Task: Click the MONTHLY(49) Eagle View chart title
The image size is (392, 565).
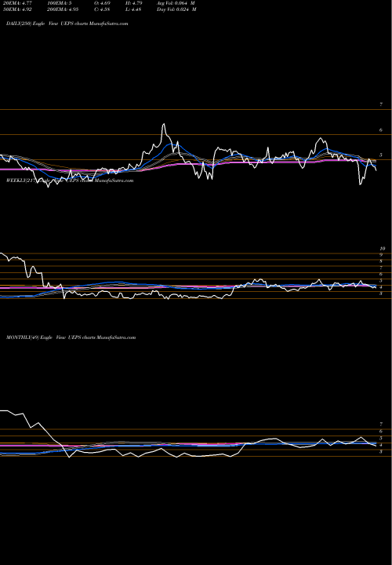Action: (71, 337)
